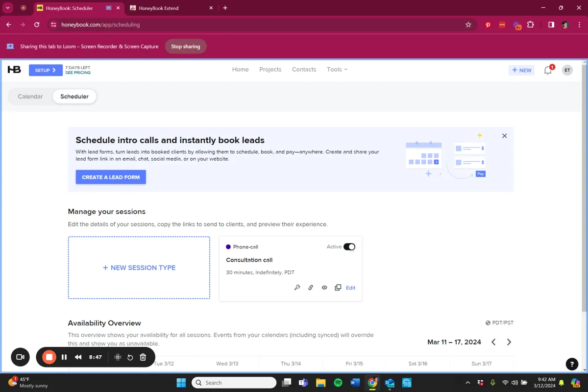Click the Consultation call session title
The image size is (588, 392).
(249, 260)
